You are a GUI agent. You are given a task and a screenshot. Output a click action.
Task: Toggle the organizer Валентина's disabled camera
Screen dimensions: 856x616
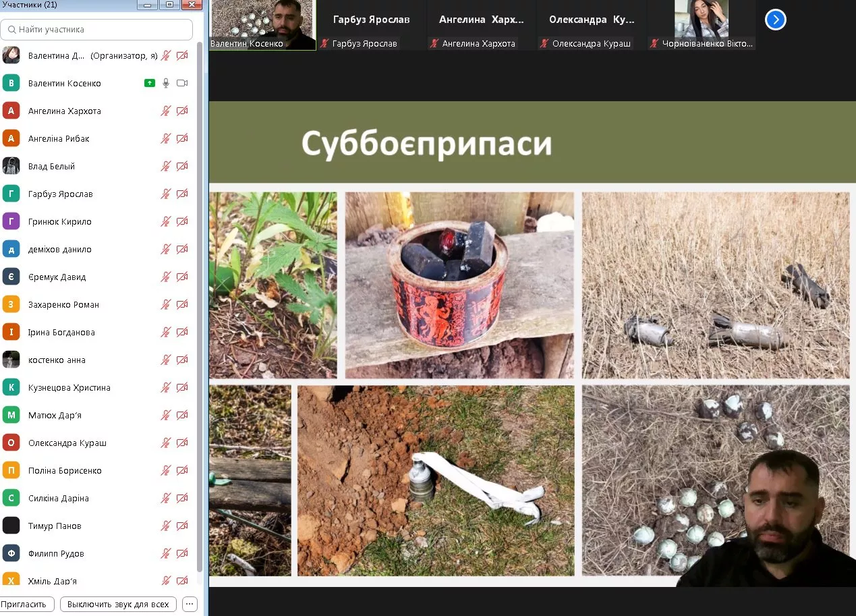pos(181,55)
